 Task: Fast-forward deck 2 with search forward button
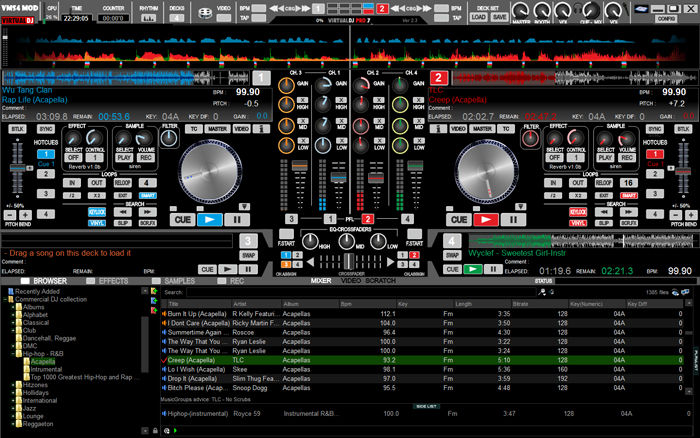point(629,212)
